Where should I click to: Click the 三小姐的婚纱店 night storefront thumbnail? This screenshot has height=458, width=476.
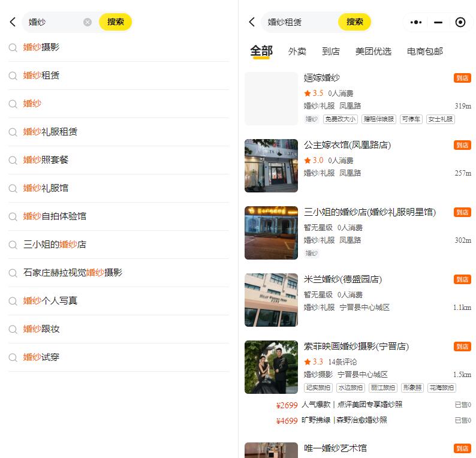271,233
